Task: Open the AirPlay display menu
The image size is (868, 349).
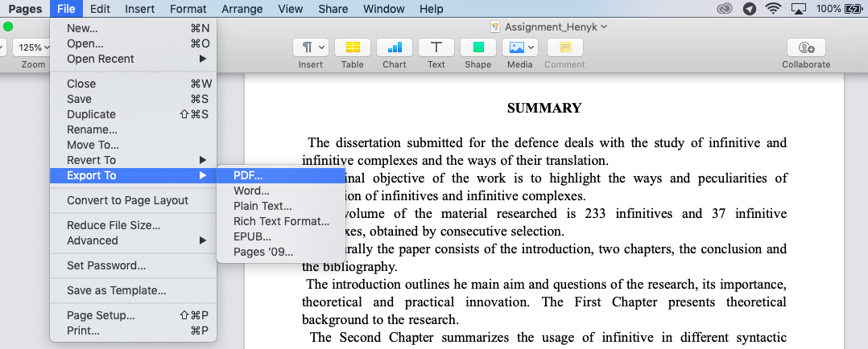Action: pyautogui.click(x=798, y=9)
